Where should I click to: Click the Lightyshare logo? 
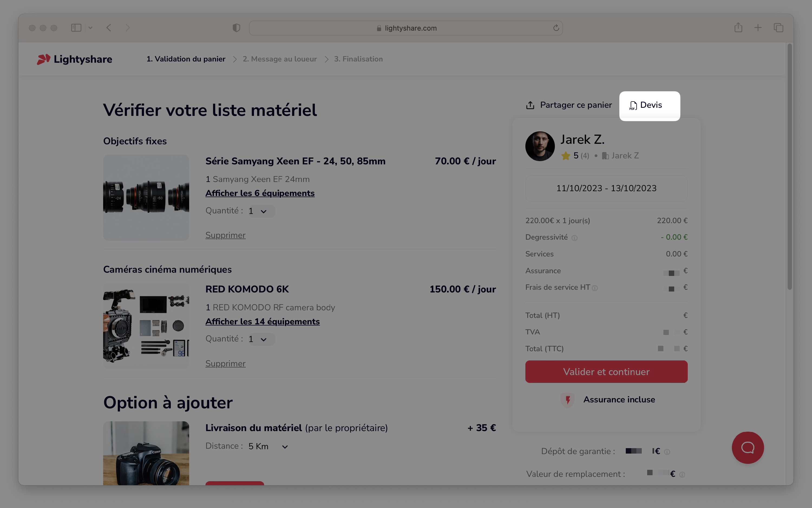click(x=74, y=59)
